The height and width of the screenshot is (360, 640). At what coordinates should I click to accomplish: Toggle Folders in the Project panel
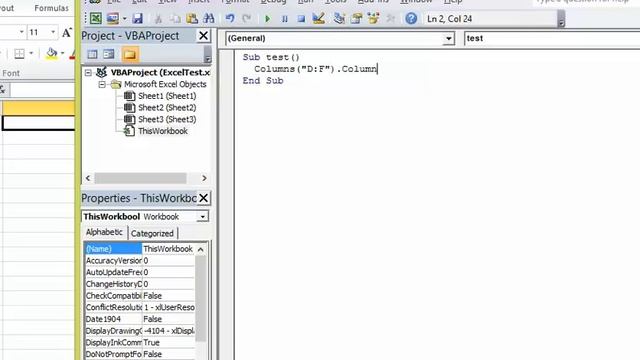pos(130,54)
